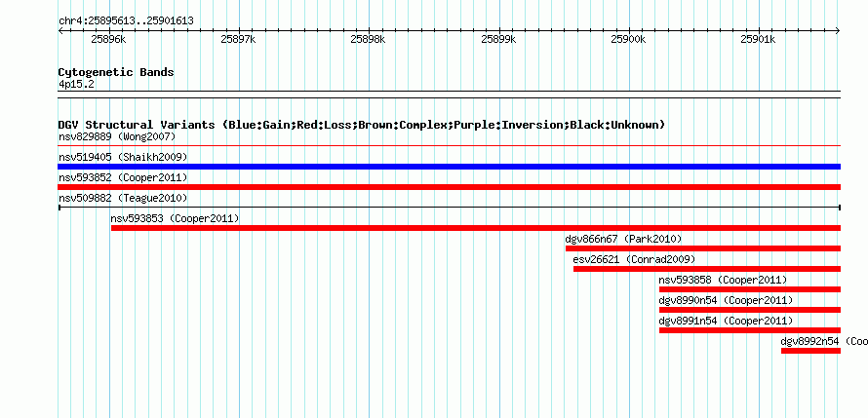Viewport: 868px width, 418px height.
Task: Open the esv26621 (Conrad2009) label
Action: click(634, 259)
